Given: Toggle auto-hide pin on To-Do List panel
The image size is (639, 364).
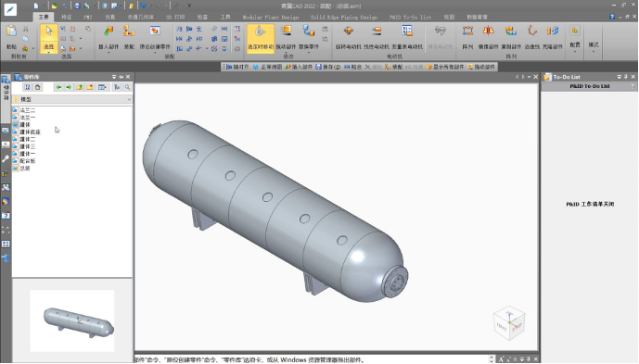Looking at the screenshot, I should (626, 77).
